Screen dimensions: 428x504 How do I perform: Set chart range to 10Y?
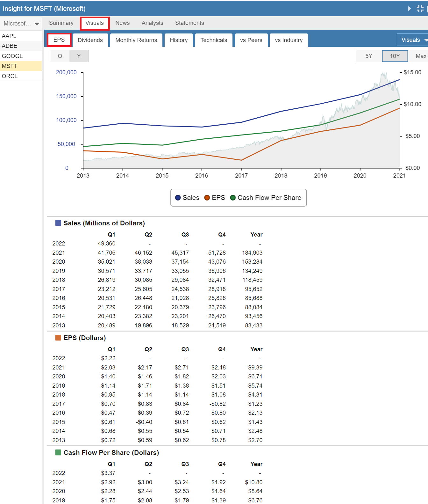395,56
